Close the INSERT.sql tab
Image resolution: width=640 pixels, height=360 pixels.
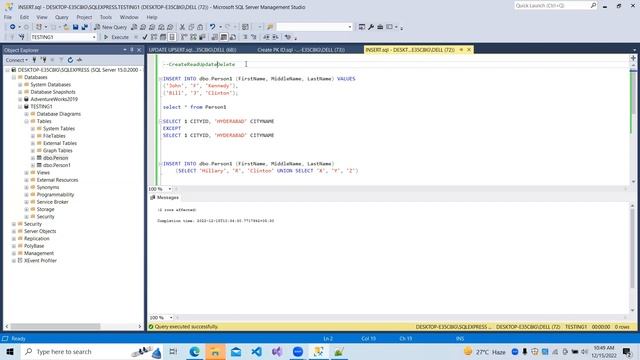[469, 49]
